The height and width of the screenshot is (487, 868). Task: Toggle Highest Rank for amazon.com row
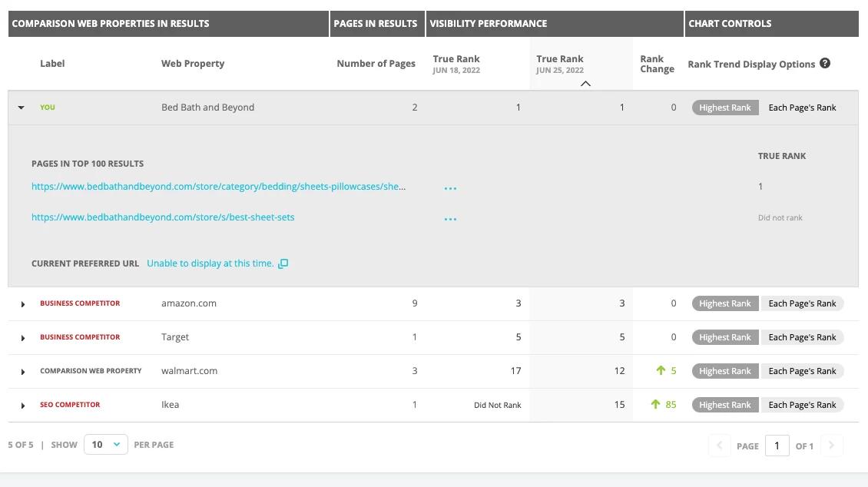click(724, 303)
